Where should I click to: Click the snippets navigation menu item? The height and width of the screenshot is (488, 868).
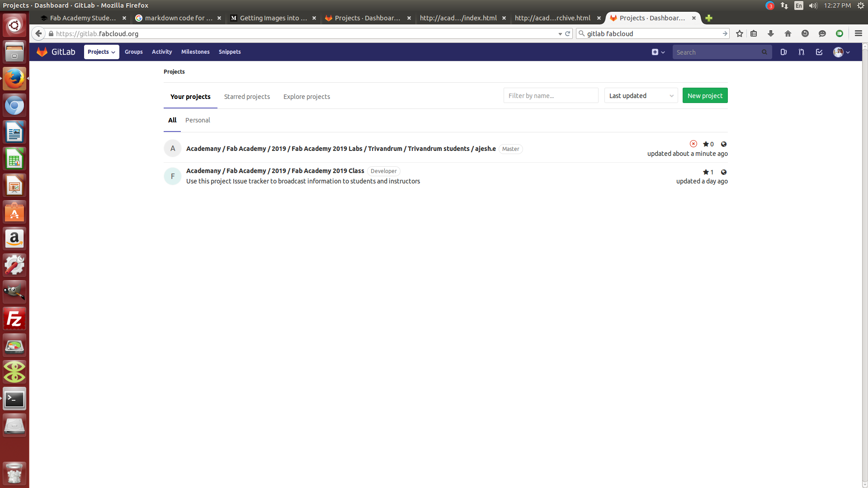click(230, 52)
